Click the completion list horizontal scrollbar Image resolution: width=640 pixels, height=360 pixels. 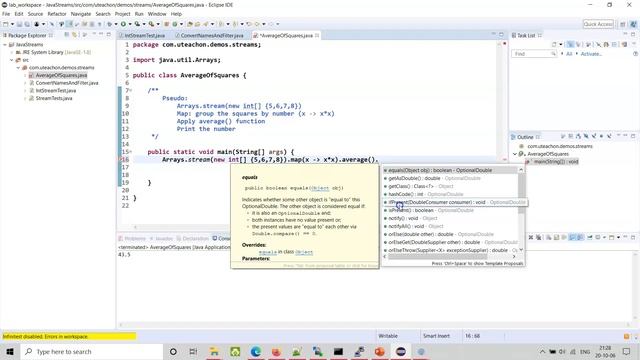pos(438,256)
